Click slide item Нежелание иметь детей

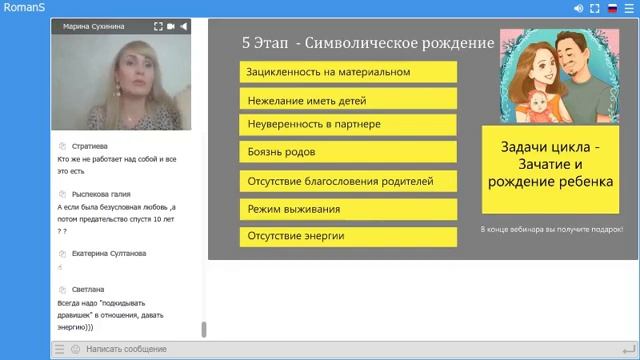[348, 99]
